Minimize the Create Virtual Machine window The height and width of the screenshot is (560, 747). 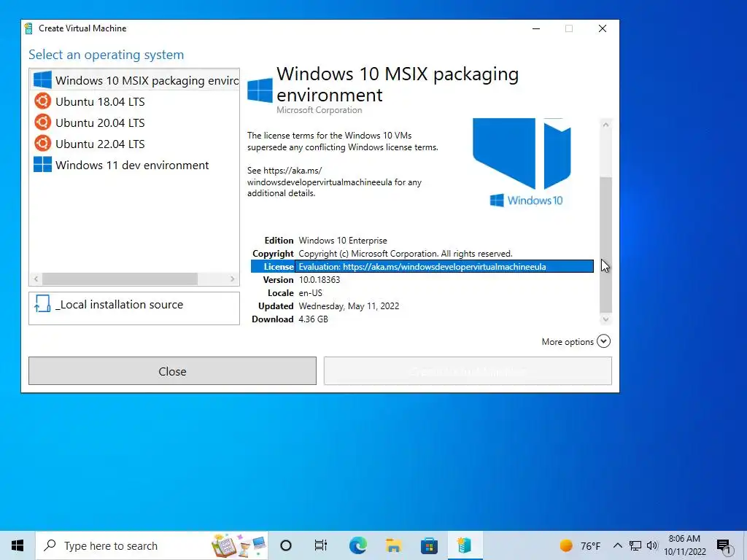pyautogui.click(x=536, y=28)
